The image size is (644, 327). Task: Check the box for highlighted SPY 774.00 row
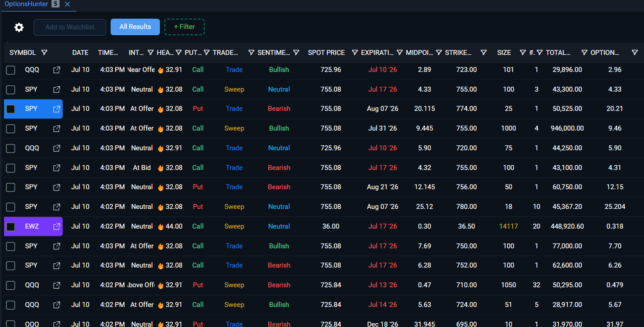tap(11, 109)
